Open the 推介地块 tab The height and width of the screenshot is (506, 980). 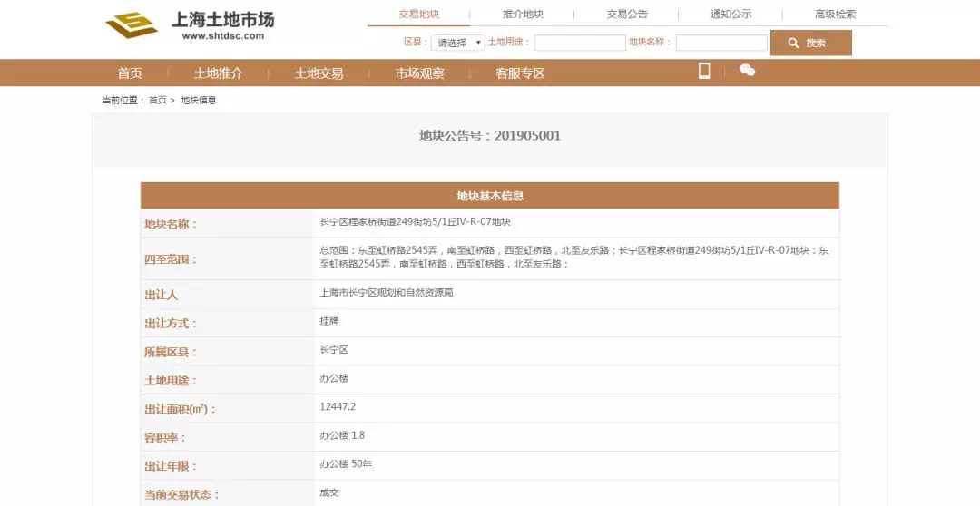(x=523, y=15)
